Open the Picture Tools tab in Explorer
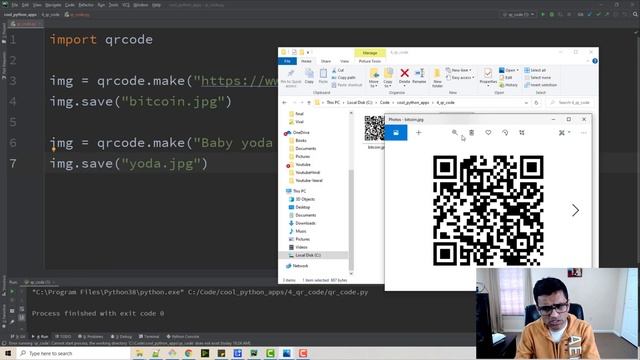 tap(370, 61)
